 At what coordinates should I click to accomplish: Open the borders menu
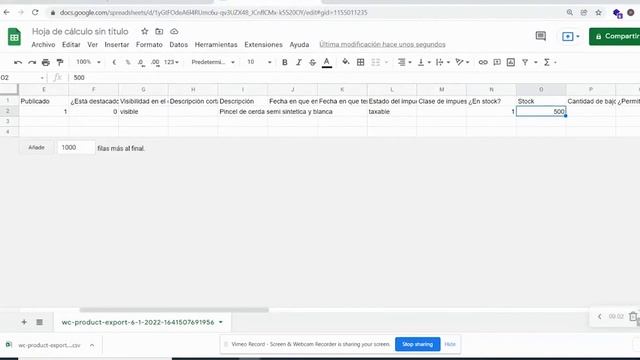pyautogui.click(x=360, y=62)
